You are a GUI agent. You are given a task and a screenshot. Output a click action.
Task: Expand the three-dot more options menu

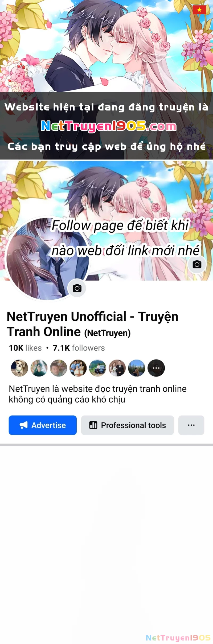click(191, 425)
